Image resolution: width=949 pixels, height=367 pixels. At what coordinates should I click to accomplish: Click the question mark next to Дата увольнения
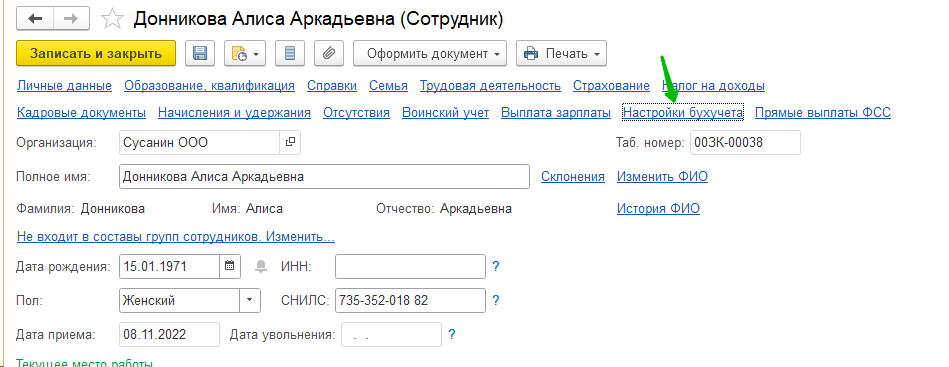pyautogui.click(x=452, y=334)
